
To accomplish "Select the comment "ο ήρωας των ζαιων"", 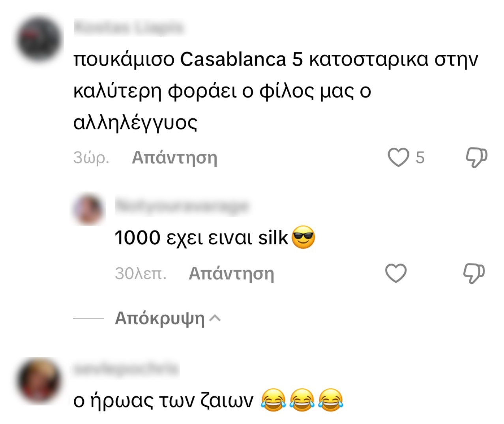I will click(163, 400).
